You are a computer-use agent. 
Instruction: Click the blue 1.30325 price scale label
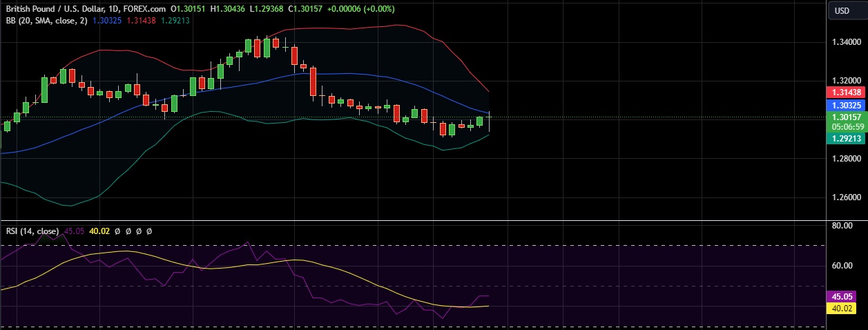pyautogui.click(x=845, y=106)
